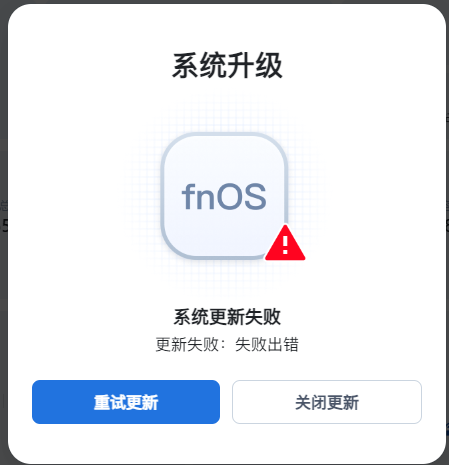Choose the 关闭更新 button
449x465 pixels.
click(x=327, y=402)
